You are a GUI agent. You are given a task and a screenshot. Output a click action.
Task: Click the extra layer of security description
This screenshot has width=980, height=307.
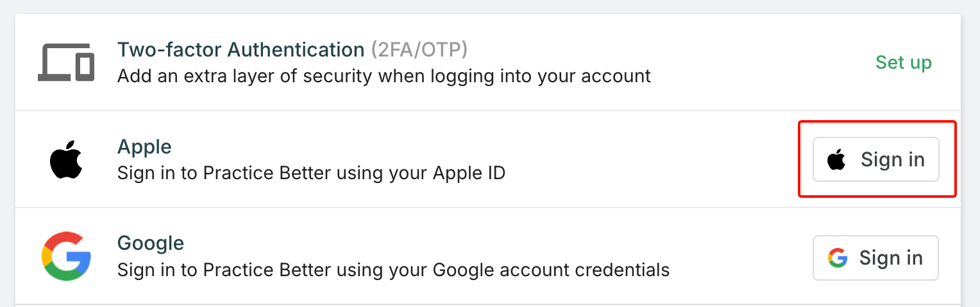(x=384, y=76)
